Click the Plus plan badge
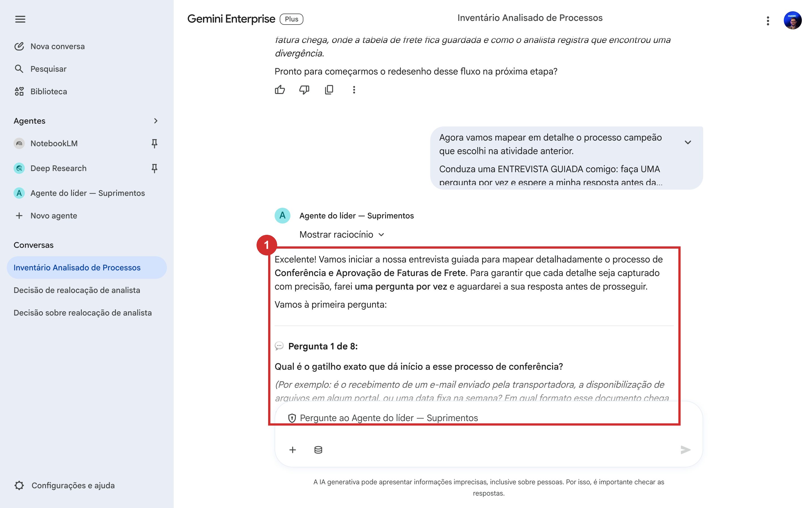This screenshot has width=812, height=508. 291,19
